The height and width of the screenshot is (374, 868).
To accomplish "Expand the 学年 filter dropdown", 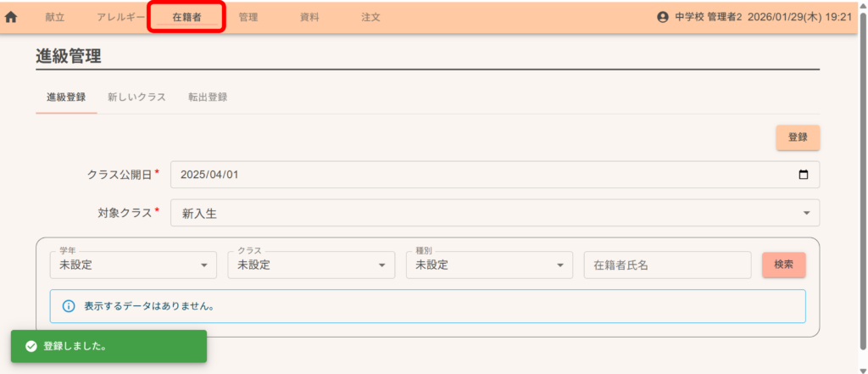I will point(133,265).
